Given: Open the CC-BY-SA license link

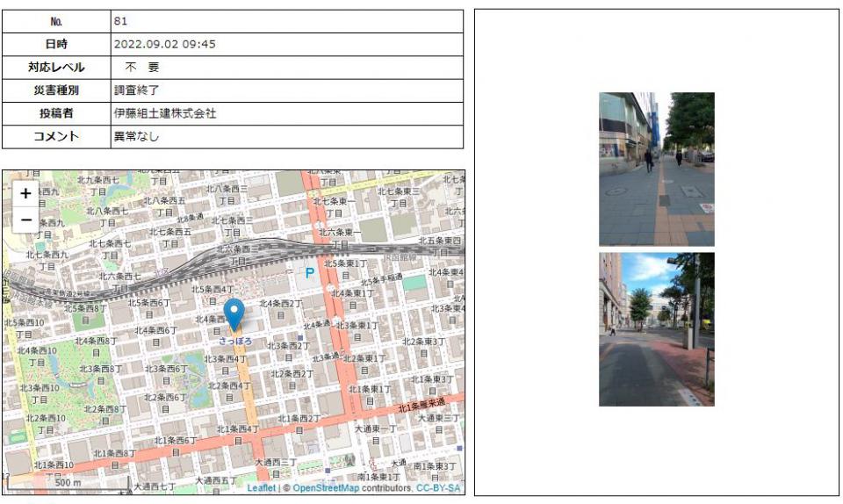Looking at the screenshot, I should click(x=438, y=487).
